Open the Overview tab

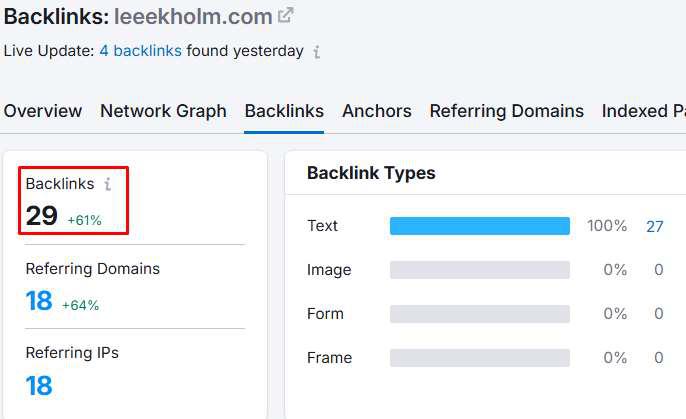tap(43, 111)
